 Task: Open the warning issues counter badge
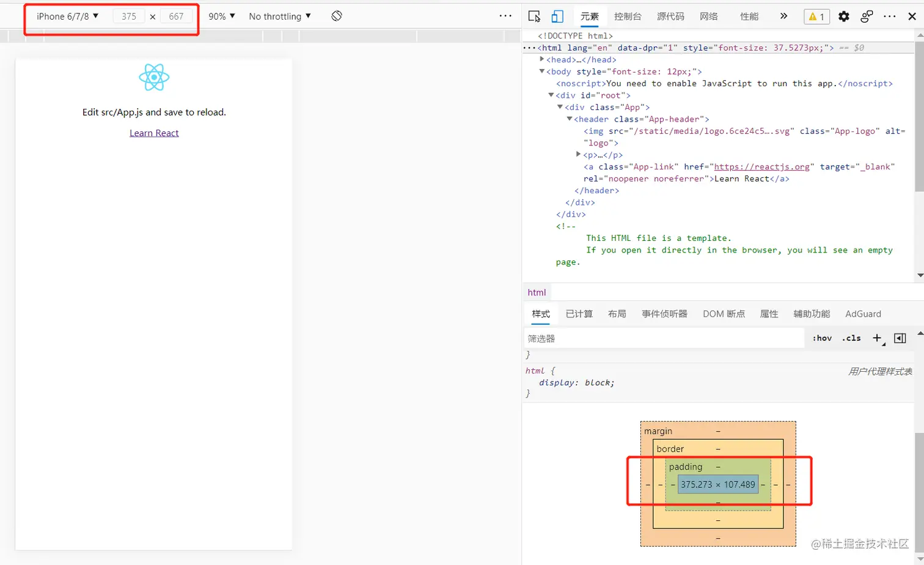pos(816,17)
